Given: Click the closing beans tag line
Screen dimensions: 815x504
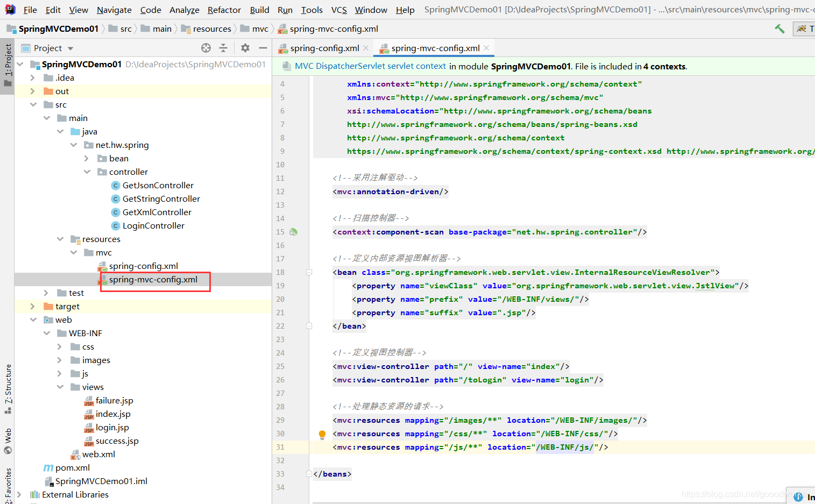Looking at the screenshot, I should [x=332, y=474].
